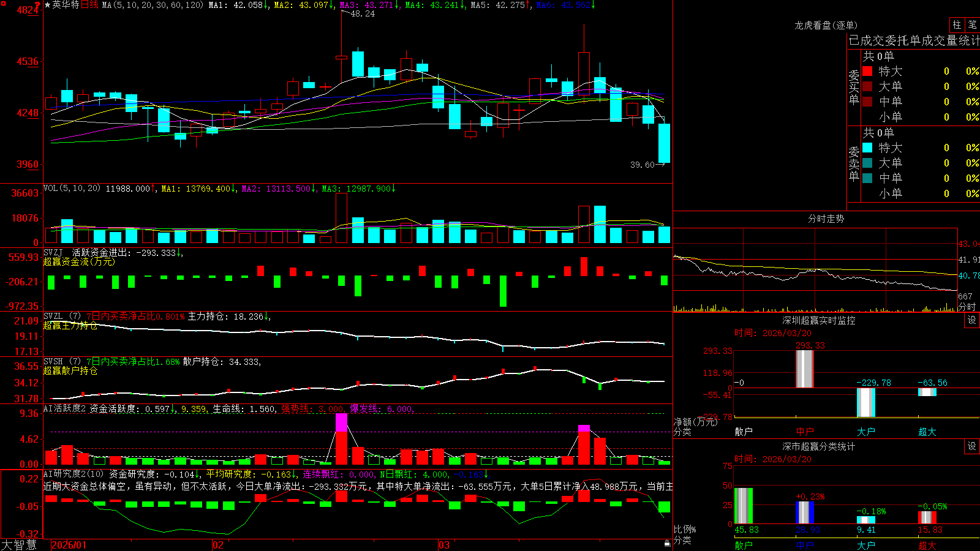
Task: Click the teal 中单 sell-order swatch
Action: click(x=867, y=178)
